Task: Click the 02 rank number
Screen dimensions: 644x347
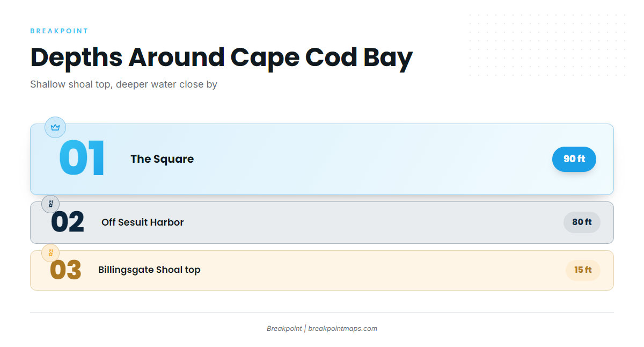Action: coord(68,222)
